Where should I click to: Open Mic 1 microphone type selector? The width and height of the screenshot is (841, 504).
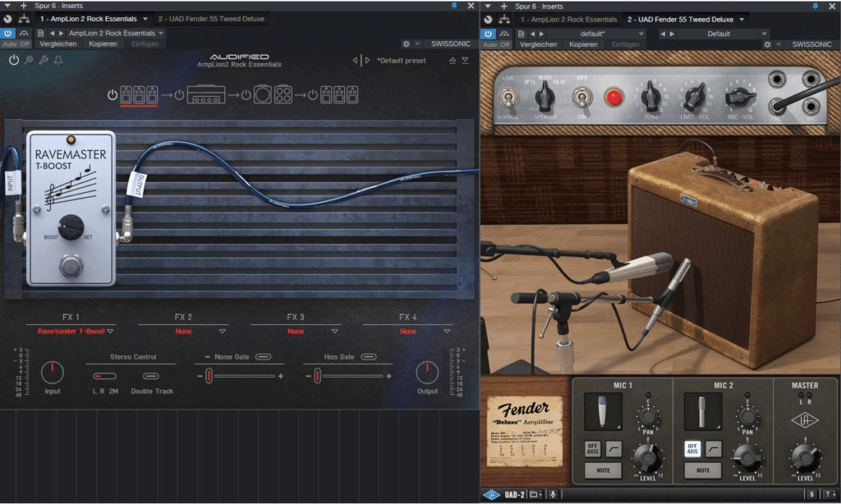click(x=603, y=412)
